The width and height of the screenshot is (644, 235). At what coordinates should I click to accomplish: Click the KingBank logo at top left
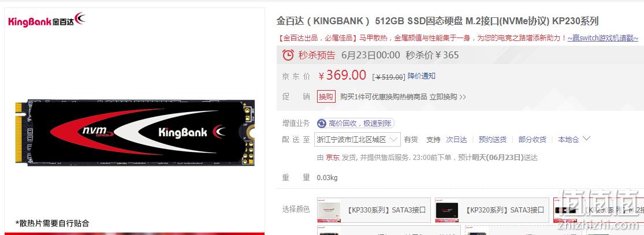46,20
